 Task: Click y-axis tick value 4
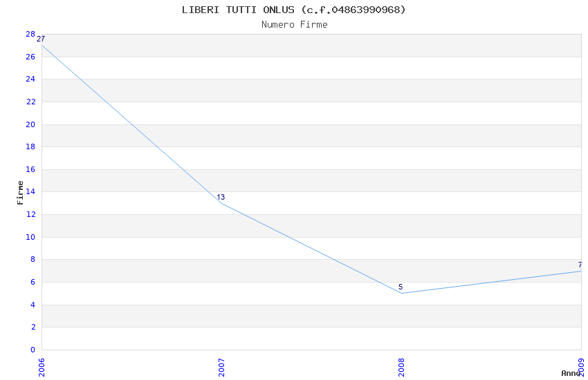point(33,305)
